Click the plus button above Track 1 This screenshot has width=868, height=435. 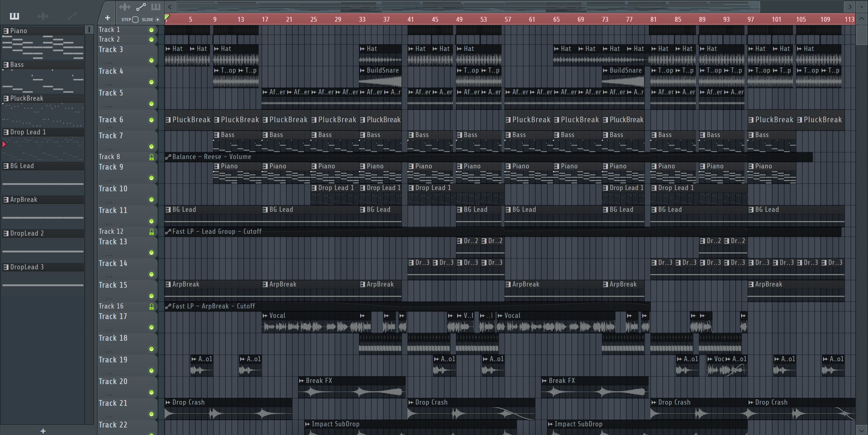click(x=108, y=18)
